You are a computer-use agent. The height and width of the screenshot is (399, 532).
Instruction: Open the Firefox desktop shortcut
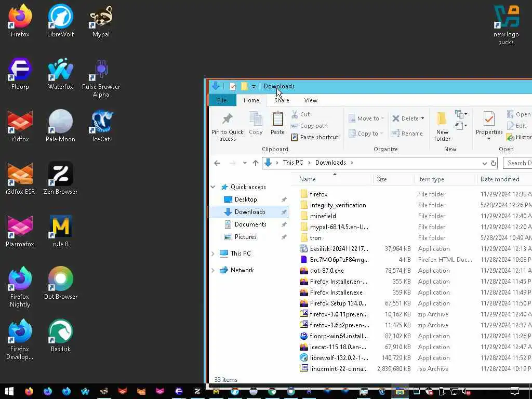pyautogui.click(x=20, y=20)
